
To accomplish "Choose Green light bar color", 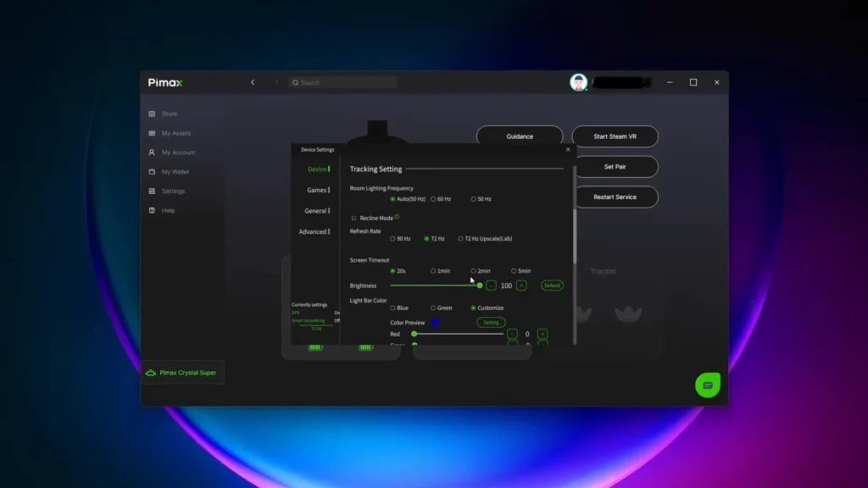I will coord(441,308).
